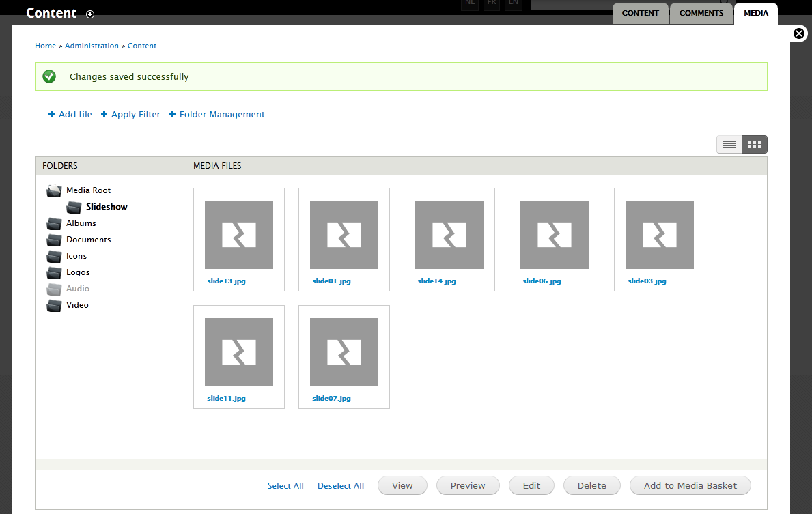The height and width of the screenshot is (514, 812).
Task: Click Deselect All link
Action: pos(341,485)
